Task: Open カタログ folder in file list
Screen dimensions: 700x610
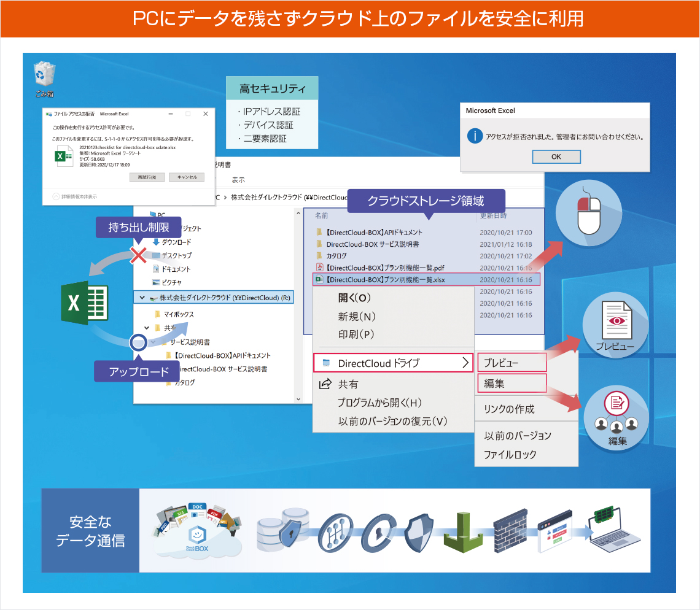Action: (x=331, y=256)
